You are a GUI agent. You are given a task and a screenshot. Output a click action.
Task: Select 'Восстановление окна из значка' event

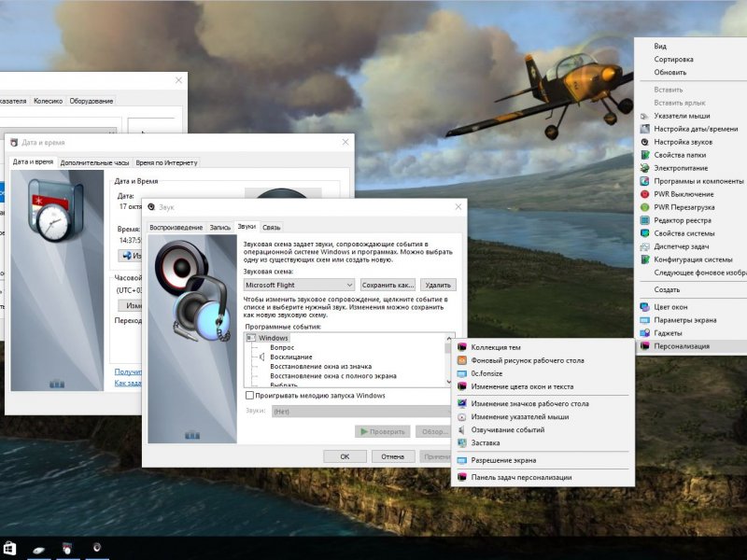320,367
